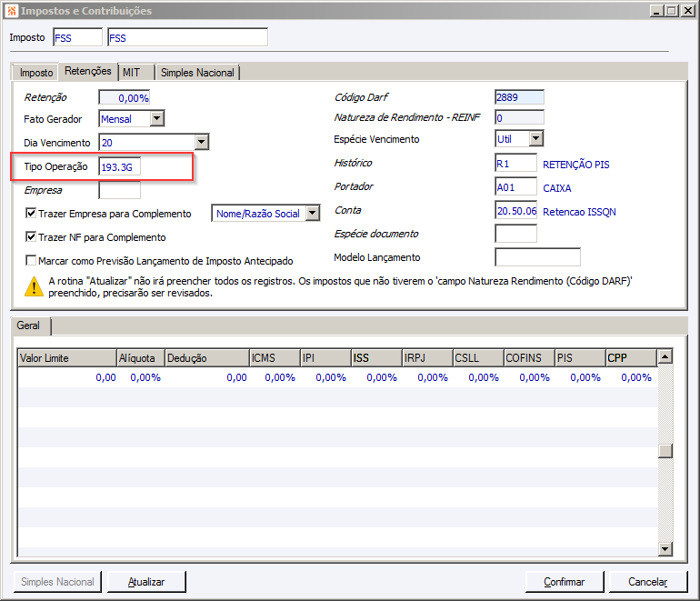Open the Nome/Razão Social dropdown
The height and width of the screenshot is (601, 700).
pos(313,214)
